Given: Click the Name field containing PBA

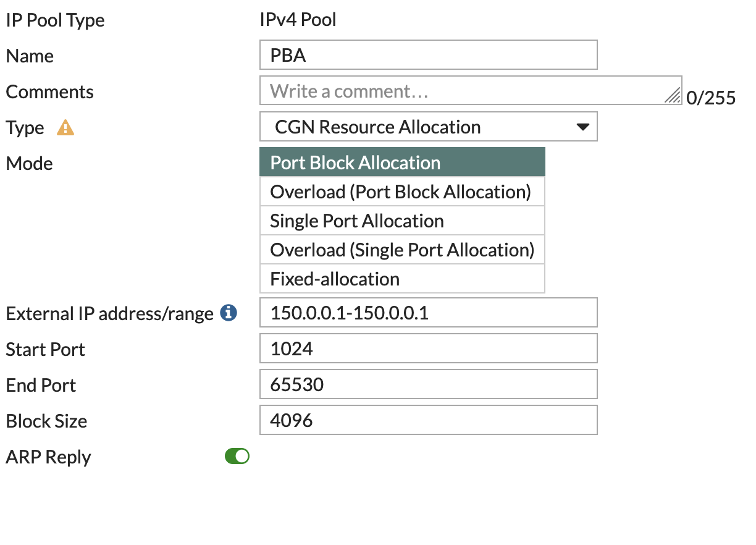Looking at the screenshot, I should [428, 54].
